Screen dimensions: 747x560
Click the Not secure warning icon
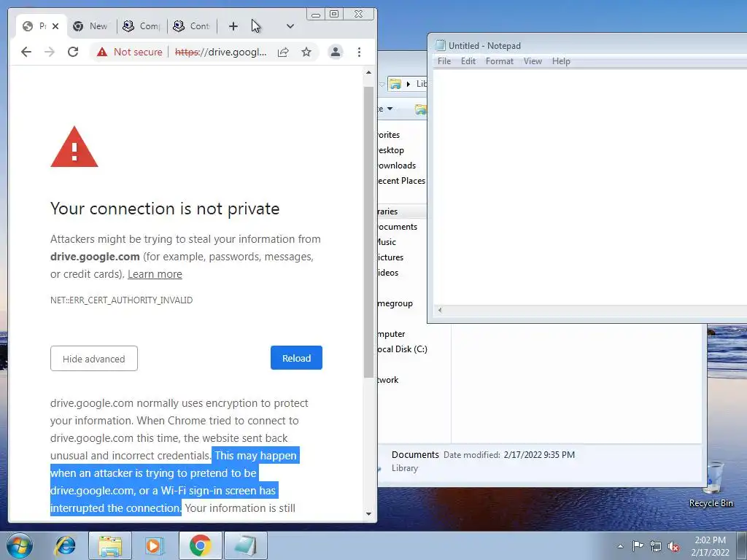(x=102, y=52)
